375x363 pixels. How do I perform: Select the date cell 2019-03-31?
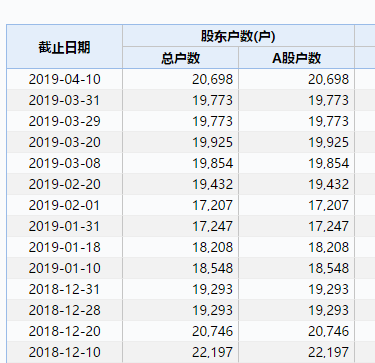(x=64, y=100)
